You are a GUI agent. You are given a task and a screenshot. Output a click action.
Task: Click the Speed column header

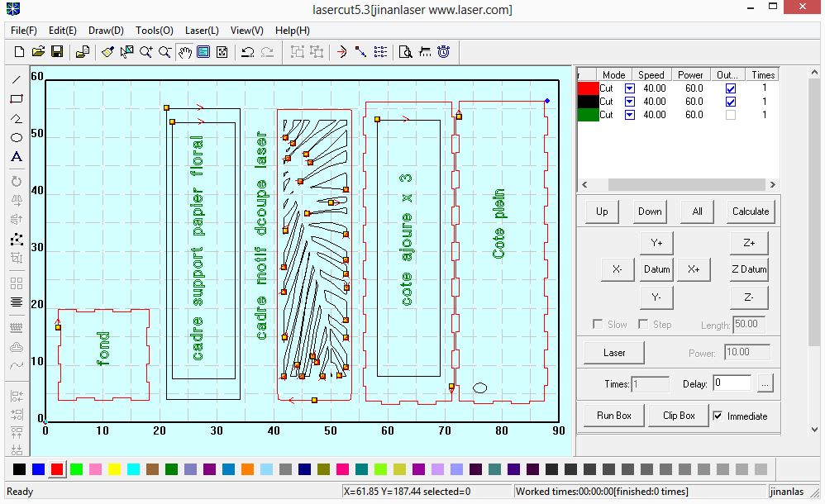651,74
